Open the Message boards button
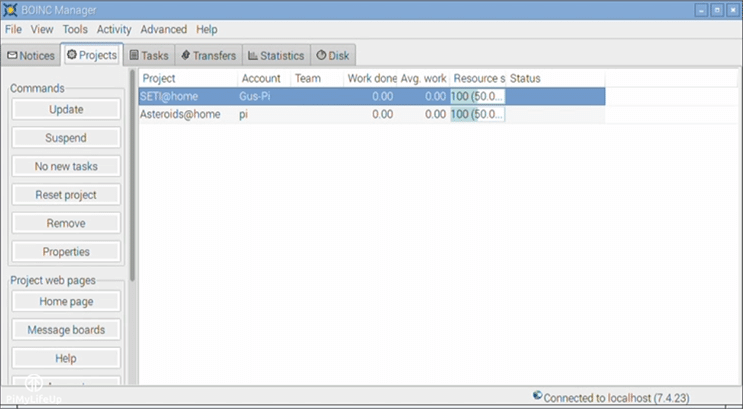The width and height of the screenshot is (743, 409). [x=66, y=330]
